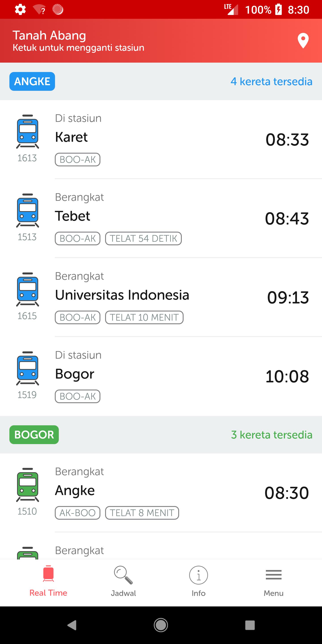Open the Menu tab

pyautogui.click(x=273, y=581)
